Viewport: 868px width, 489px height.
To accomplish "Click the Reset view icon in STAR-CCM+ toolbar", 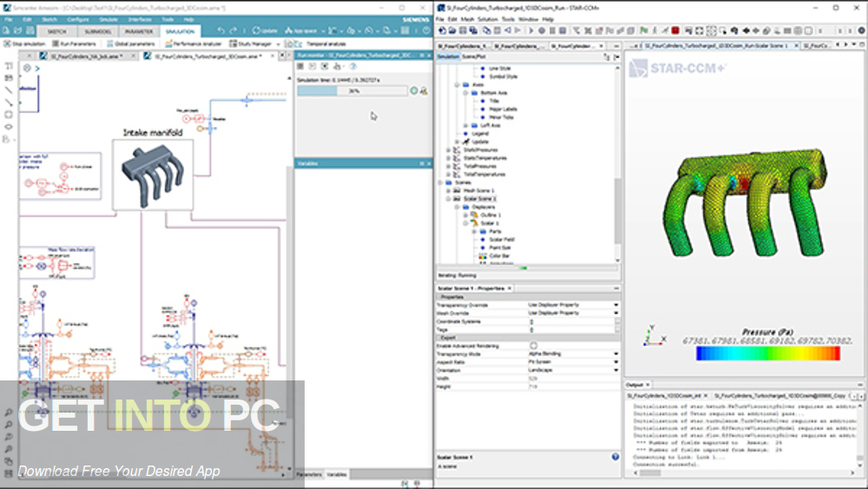I will click(x=699, y=31).
